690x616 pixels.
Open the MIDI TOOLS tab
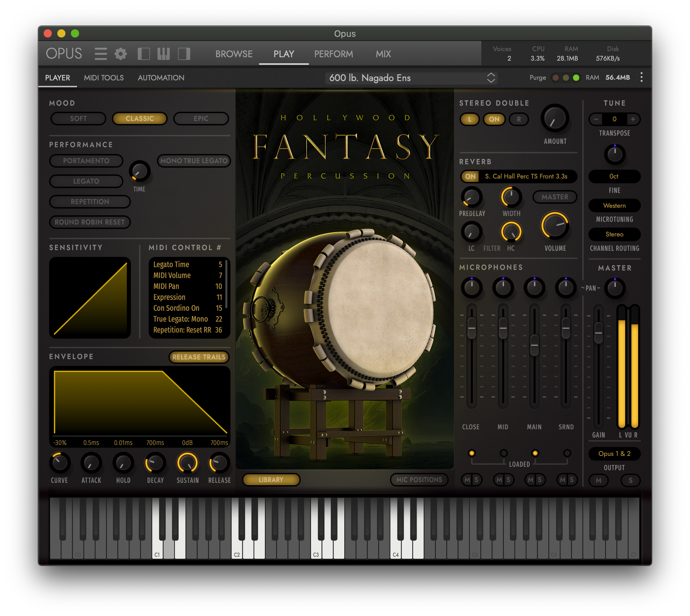pyautogui.click(x=104, y=78)
